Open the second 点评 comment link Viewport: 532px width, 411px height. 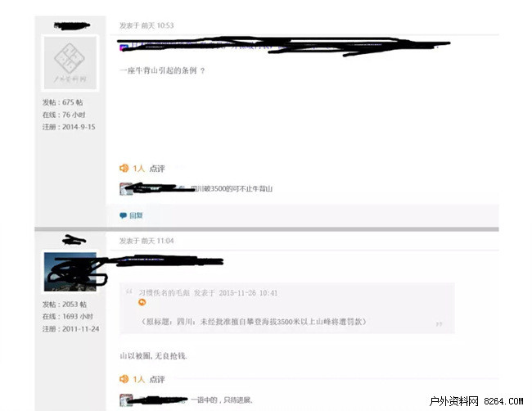[x=157, y=379]
